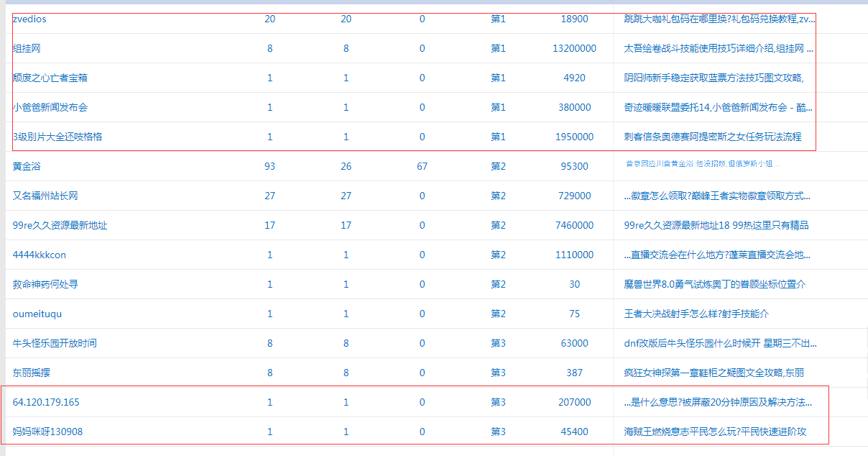868x456 pixels.
Task: Click the '小爸爸新闻发布会' keyword
Action: [50, 108]
